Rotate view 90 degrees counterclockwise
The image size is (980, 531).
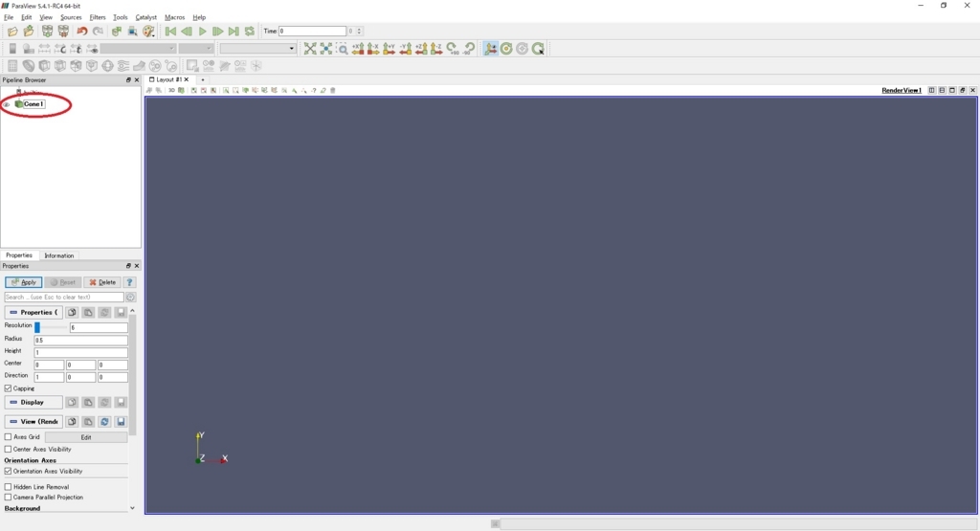pyautogui.click(x=469, y=49)
